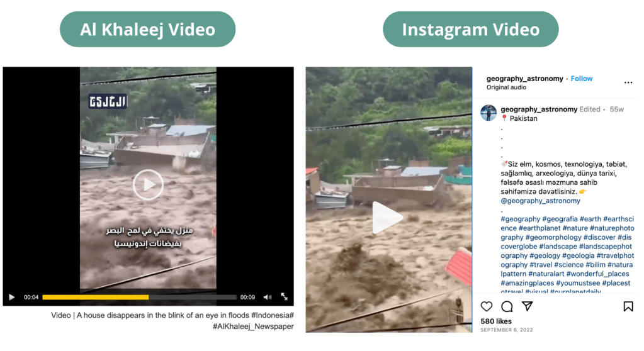The width and height of the screenshot is (644, 351).
Task: Save the post with the bookmark icon
Action: coord(628,306)
